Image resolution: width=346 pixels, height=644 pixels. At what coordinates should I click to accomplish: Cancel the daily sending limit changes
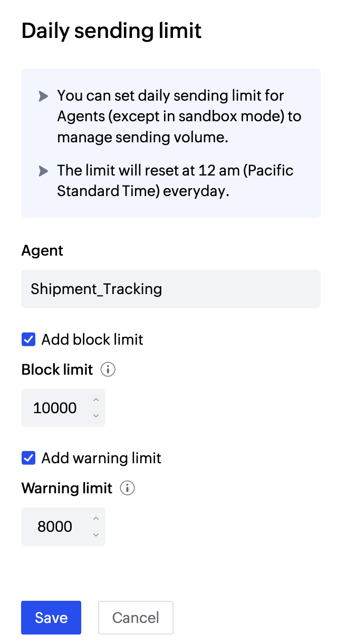(x=136, y=617)
